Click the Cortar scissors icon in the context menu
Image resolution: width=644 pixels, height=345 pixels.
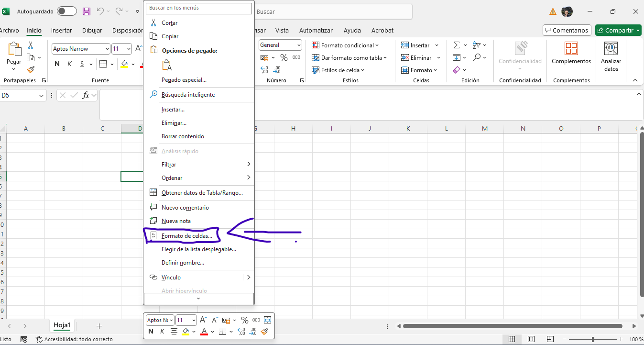[x=154, y=22]
